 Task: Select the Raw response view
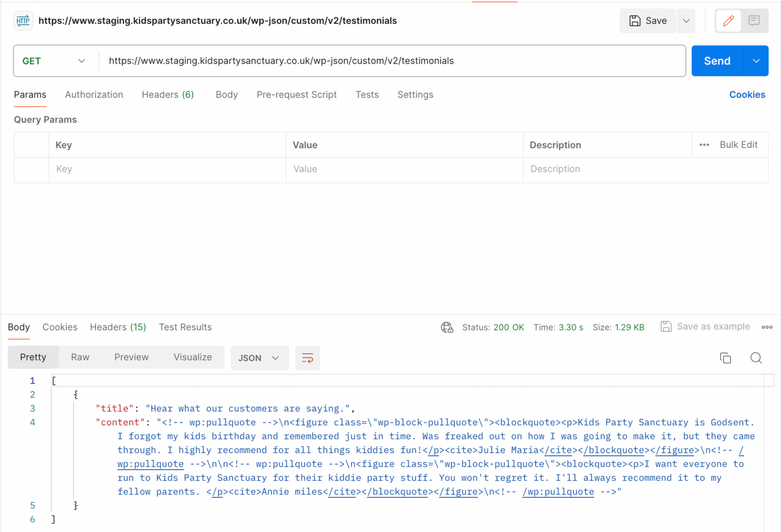[x=80, y=357]
